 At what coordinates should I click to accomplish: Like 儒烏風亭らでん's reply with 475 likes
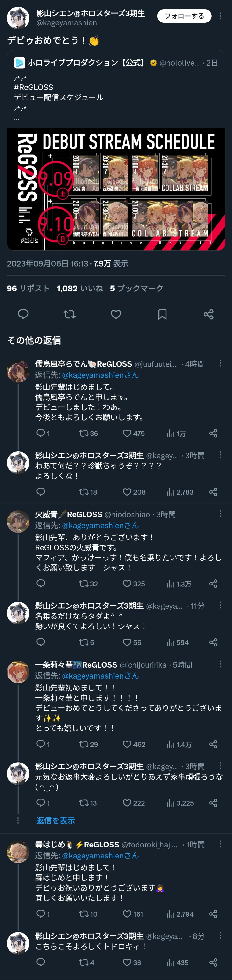127,433
